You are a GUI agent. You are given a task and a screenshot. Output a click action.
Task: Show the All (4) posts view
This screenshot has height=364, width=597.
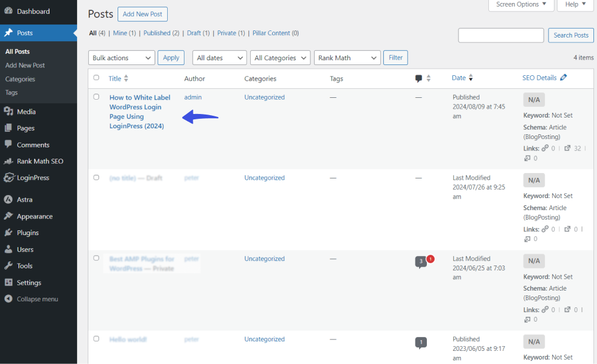click(x=97, y=33)
